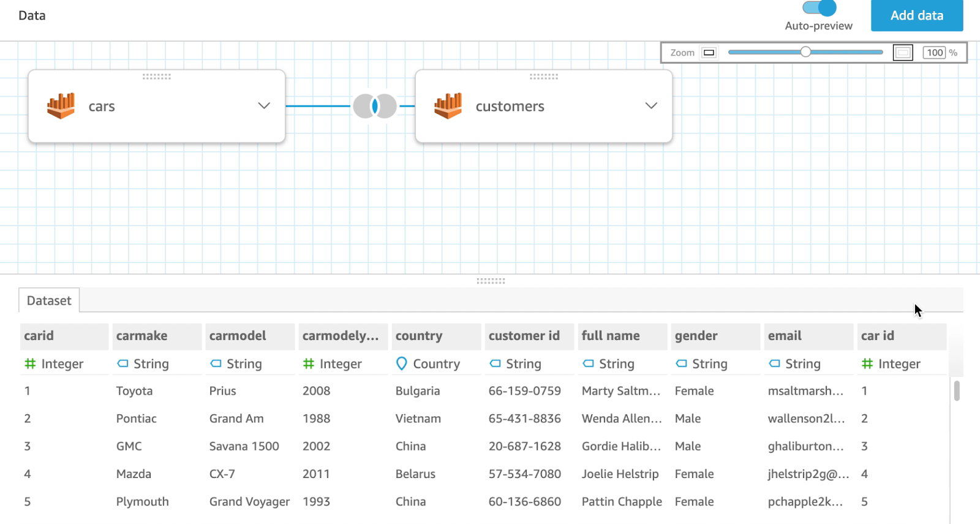This screenshot has width=980, height=524.
Task: Click customer id 65-431-8836
Action: [525, 419]
